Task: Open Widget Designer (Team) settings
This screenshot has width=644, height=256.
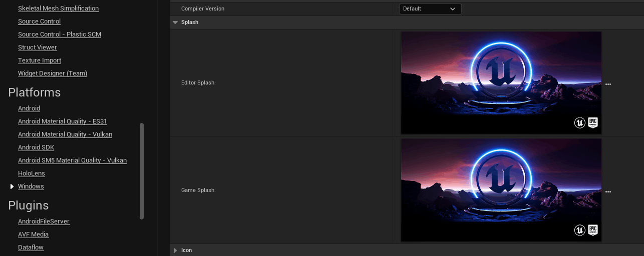Action: 53,73
